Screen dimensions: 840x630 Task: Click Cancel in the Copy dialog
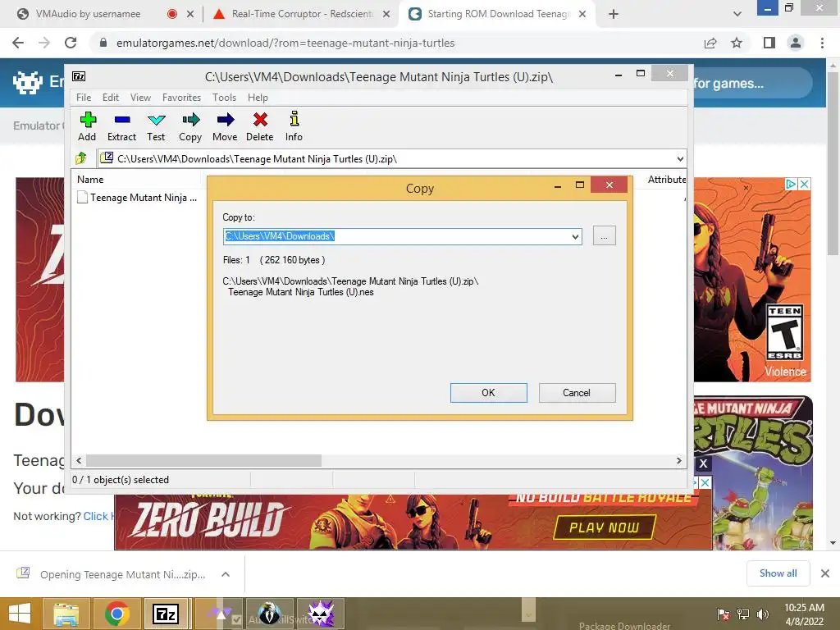click(577, 393)
